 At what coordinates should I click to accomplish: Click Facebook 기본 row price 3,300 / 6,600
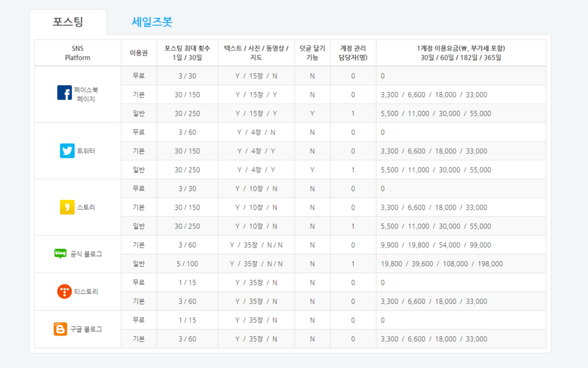[434, 94]
